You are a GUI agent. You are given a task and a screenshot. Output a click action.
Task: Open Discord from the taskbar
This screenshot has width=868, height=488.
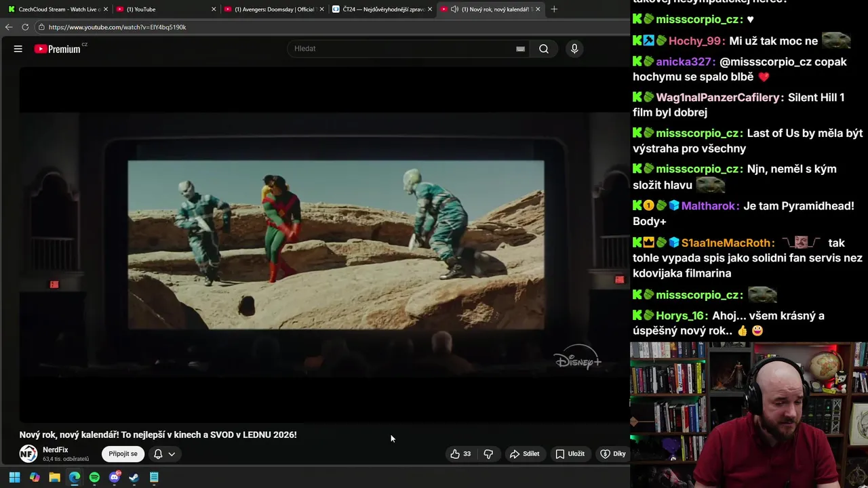coord(115,477)
